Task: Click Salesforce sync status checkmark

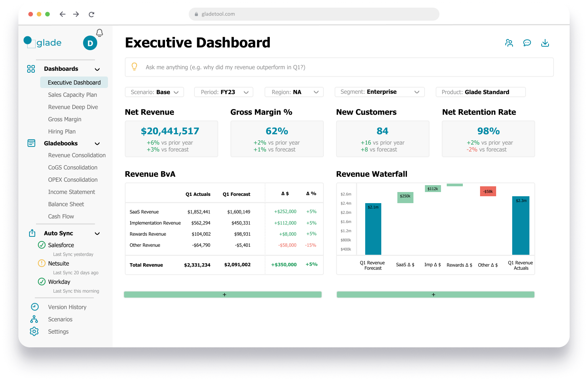Action: [42, 245]
